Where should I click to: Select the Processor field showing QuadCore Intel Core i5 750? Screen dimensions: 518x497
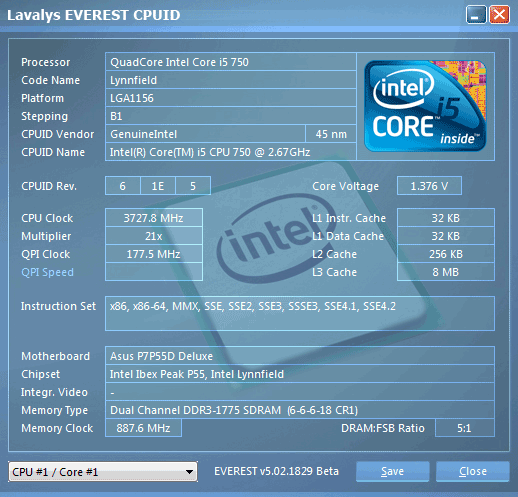(231, 62)
